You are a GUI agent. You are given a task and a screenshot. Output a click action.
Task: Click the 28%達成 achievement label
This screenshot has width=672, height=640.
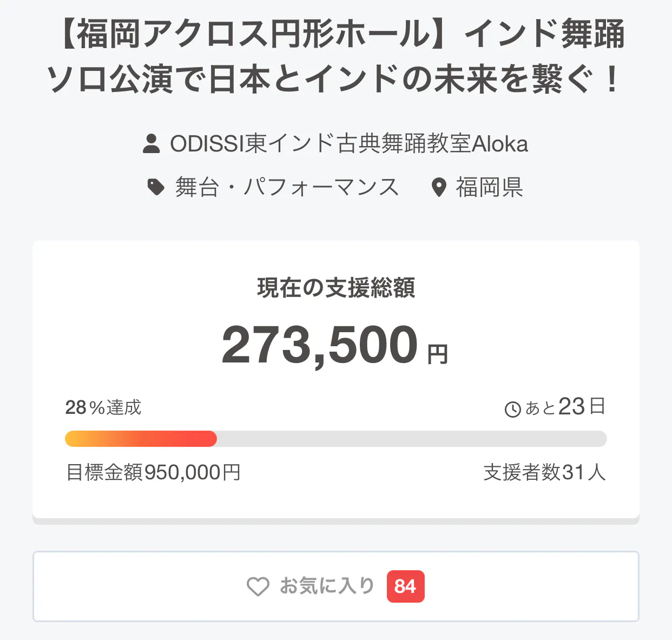coord(103,407)
